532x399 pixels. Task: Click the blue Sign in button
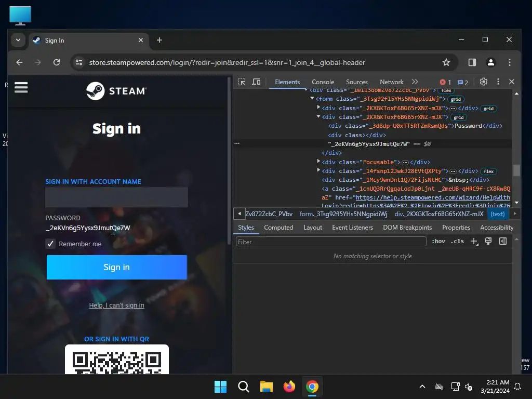click(117, 268)
